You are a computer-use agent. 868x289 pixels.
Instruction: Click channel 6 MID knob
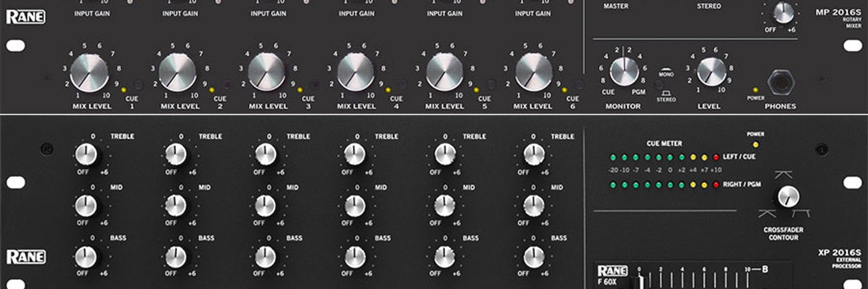(x=534, y=206)
